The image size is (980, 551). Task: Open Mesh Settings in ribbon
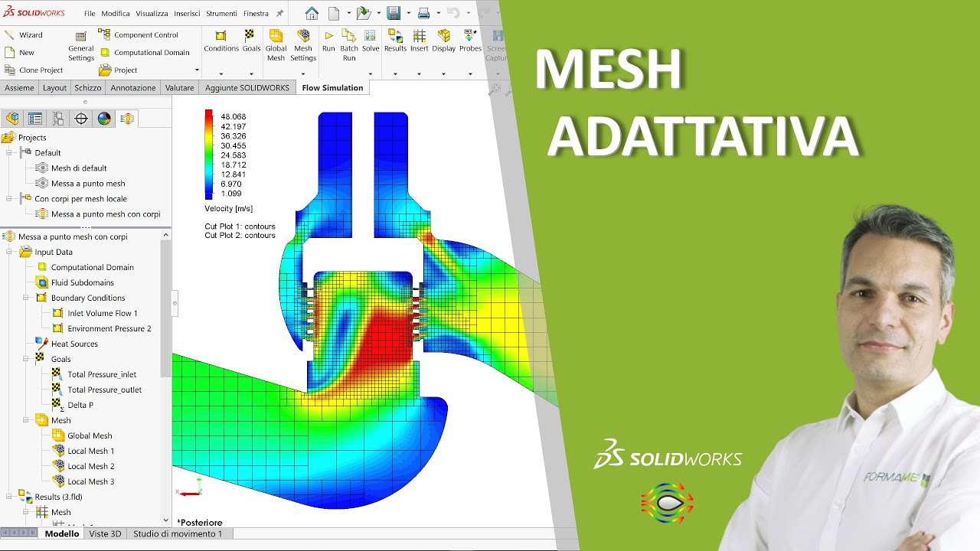pos(303,46)
